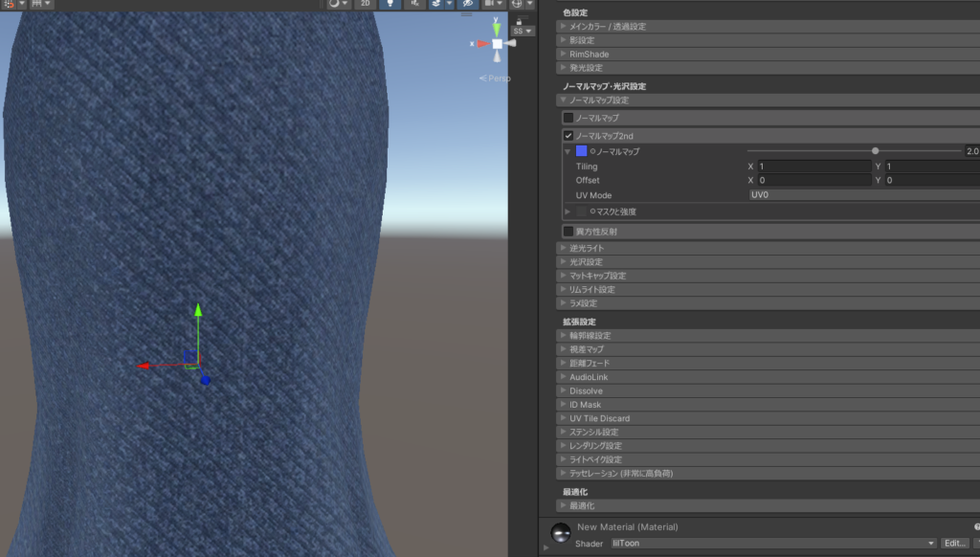Screen dimensions: 980x557
Task: Toggle scene audio with the speaker icon
Action: (413, 4)
